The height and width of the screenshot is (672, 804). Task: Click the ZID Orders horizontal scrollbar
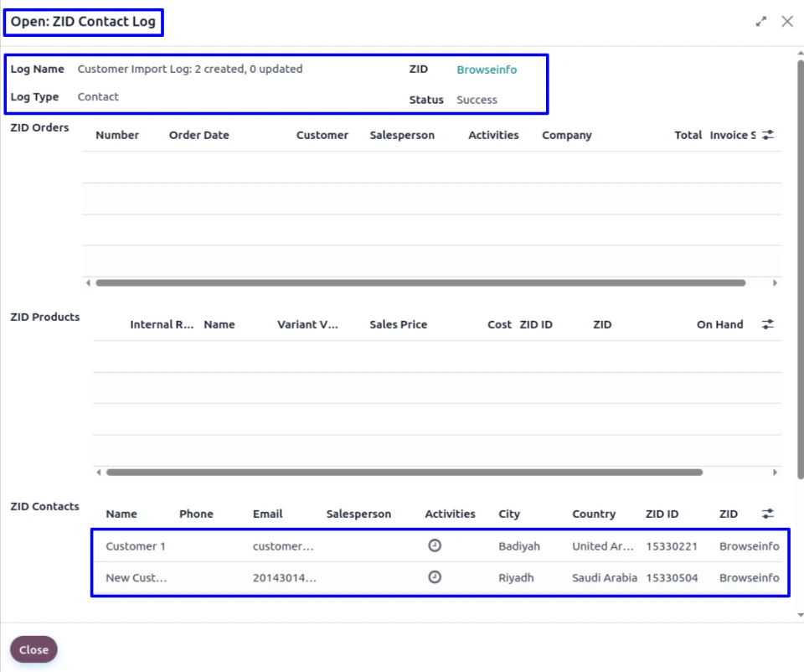pyautogui.click(x=420, y=283)
